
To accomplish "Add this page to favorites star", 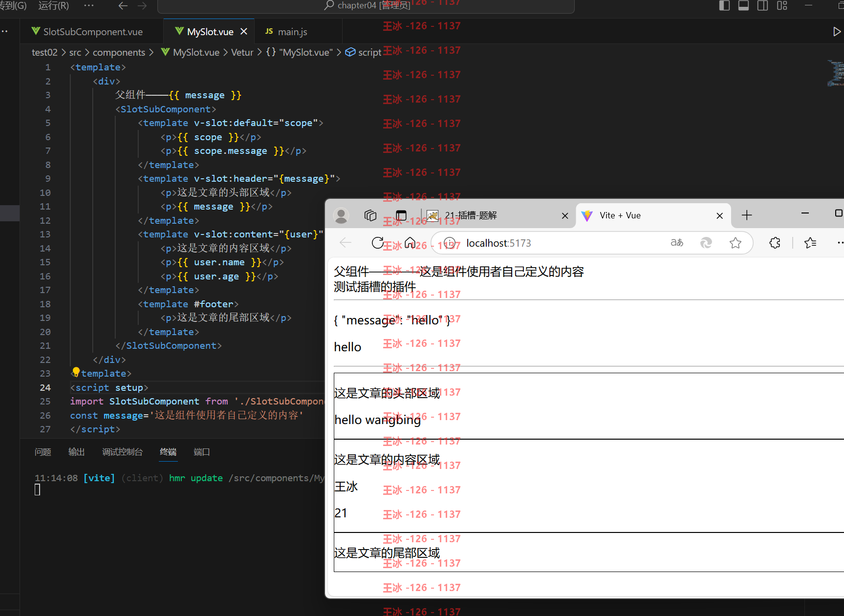I will (736, 243).
